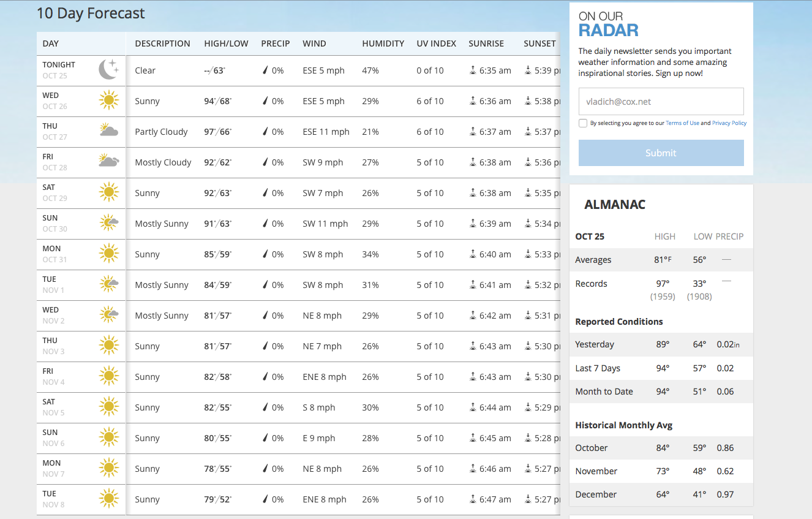Screen dimensions: 812x519
Task: Click the raindrop precip icon in Fri Oct 28 row
Action: (265, 162)
